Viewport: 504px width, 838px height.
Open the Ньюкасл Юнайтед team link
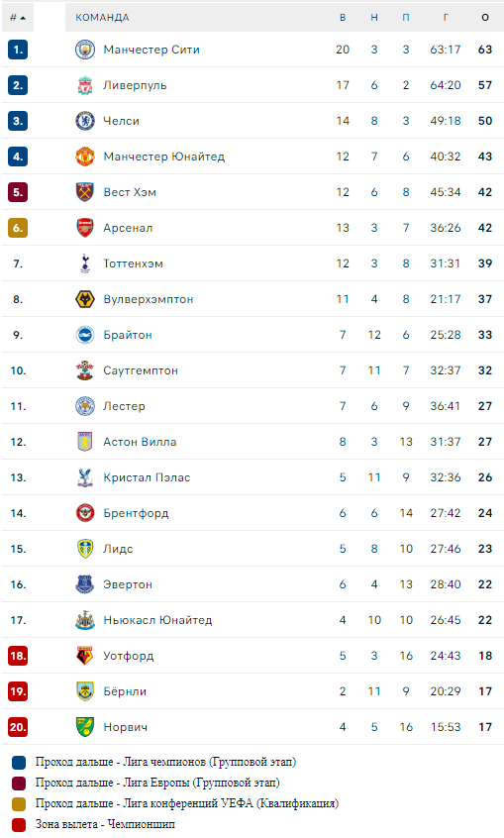(x=157, y=620)
